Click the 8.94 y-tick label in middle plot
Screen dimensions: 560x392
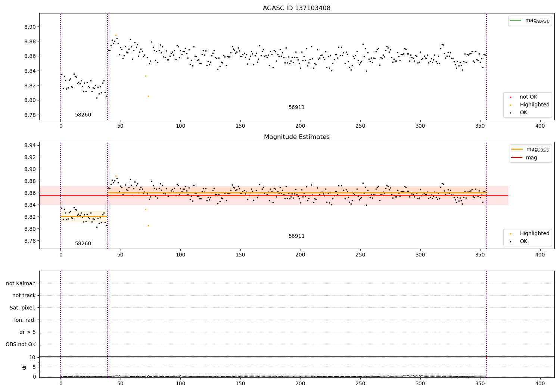[x=30, y=145]
